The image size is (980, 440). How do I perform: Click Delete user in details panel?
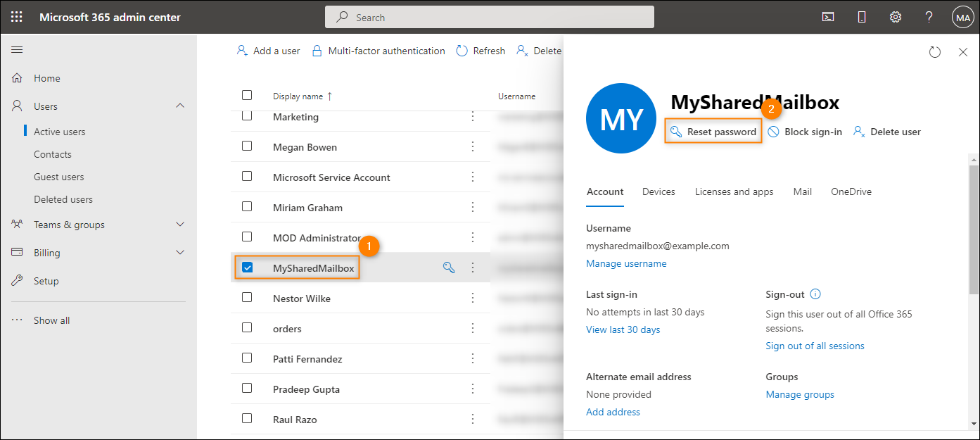887,132
